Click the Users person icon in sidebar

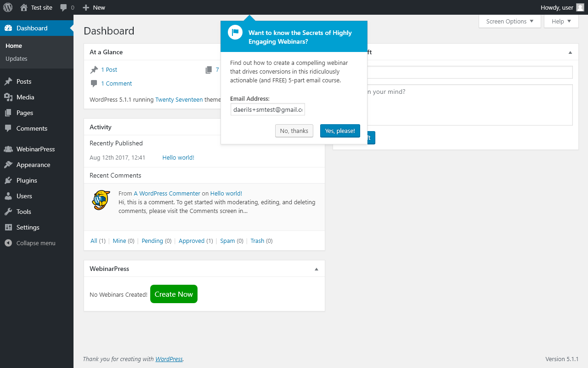point(8,196)
